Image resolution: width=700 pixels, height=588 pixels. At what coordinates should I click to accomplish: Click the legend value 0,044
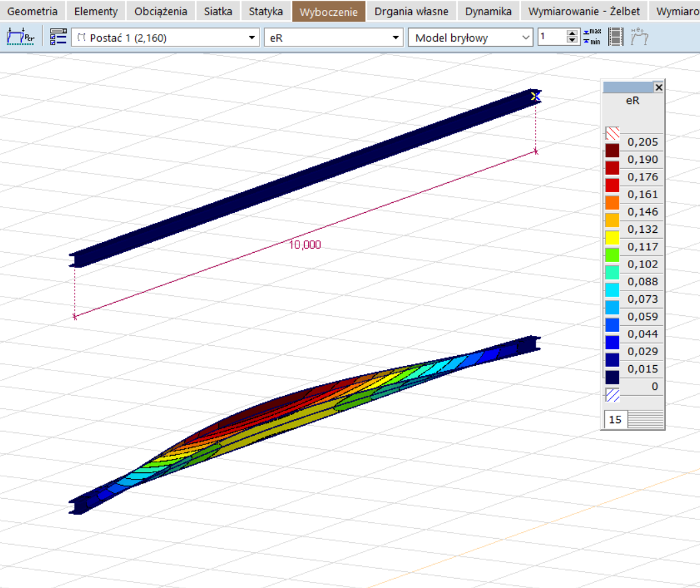pos(642,334)
